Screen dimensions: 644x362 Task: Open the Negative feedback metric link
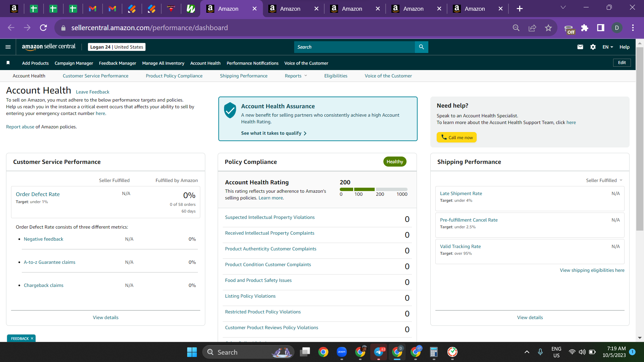tap(44, 239)
